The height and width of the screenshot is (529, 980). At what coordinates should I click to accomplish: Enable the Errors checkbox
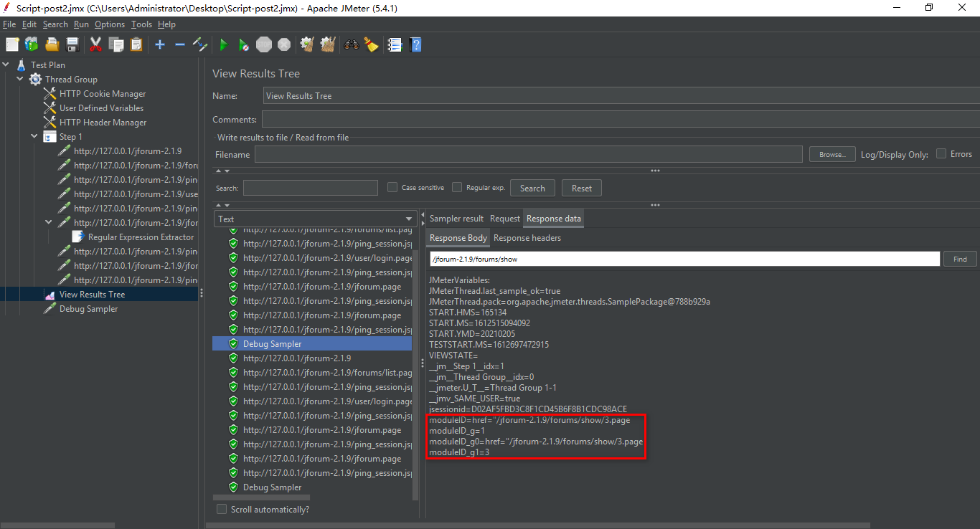click(941, 153)
